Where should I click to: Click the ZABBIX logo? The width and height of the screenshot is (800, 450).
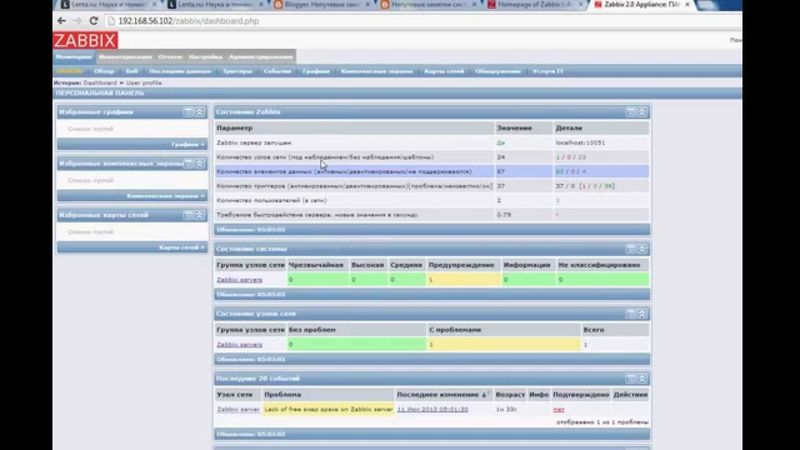tap(85, 40)
